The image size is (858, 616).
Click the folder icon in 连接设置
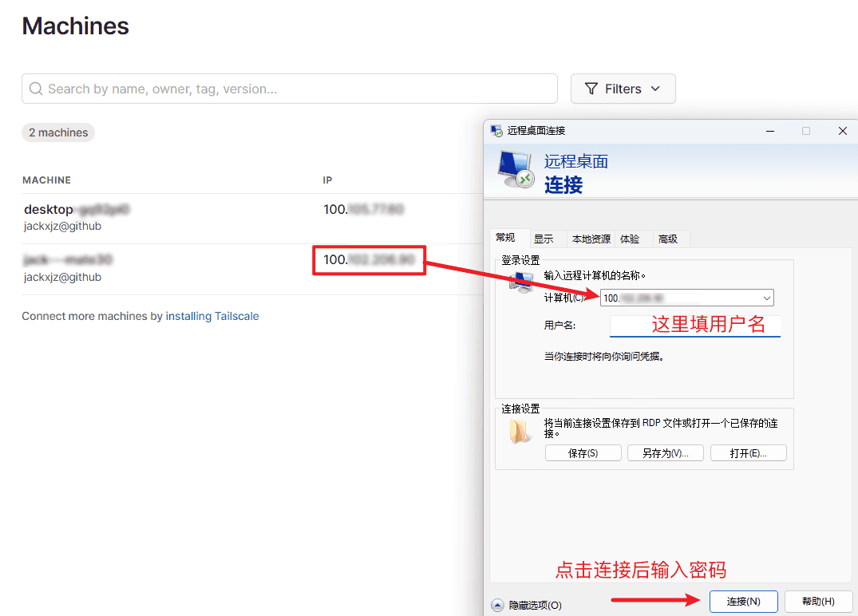click(x=519, y=431)
